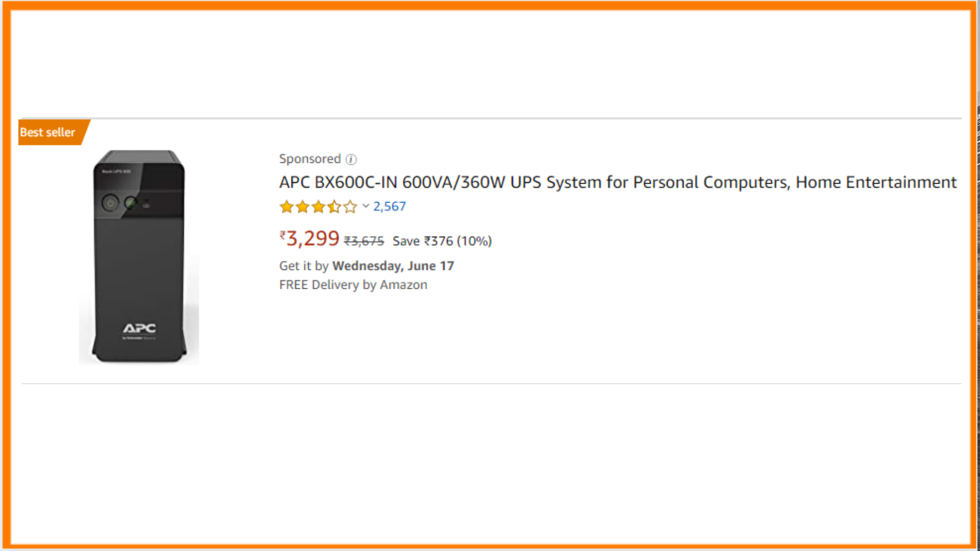Click the green indicator light on the UPS
The width and height of the screenshot is (980, 551).
pos(131,203)
